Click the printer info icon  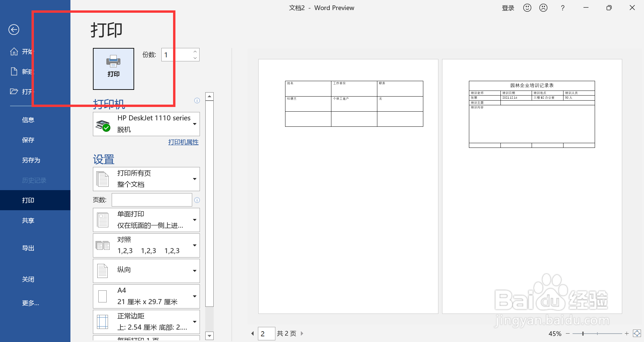197,101
